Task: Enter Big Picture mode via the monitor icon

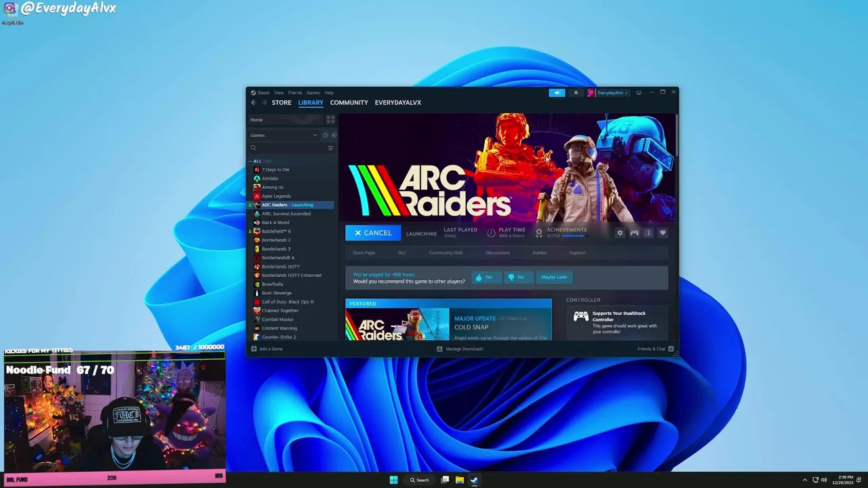Action: pos(638,93)
